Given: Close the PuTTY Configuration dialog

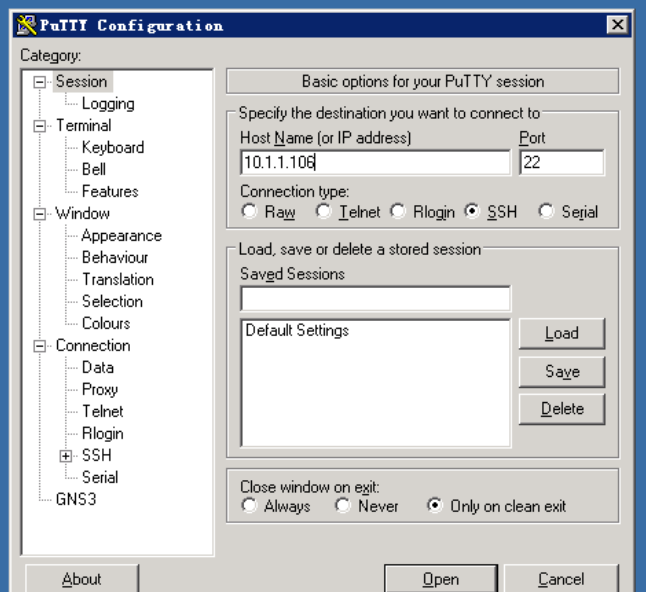Looking at the screenshot, I should click(x=617, y=25).
